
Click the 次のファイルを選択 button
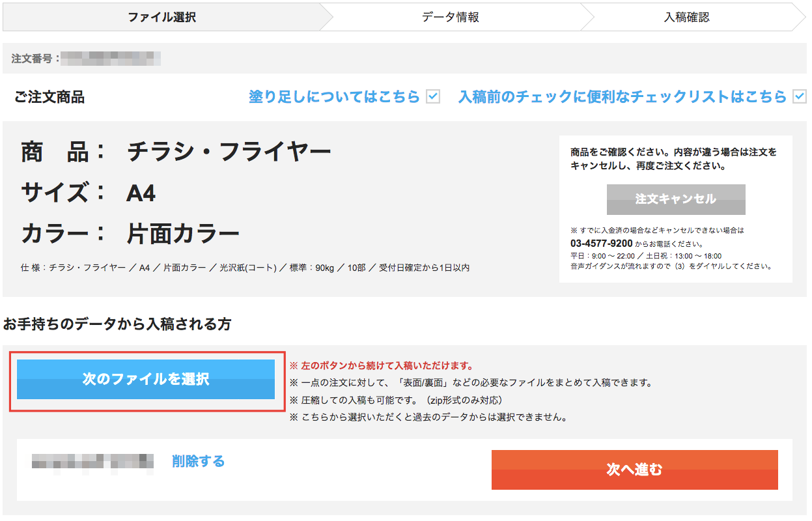pos(146,379)
